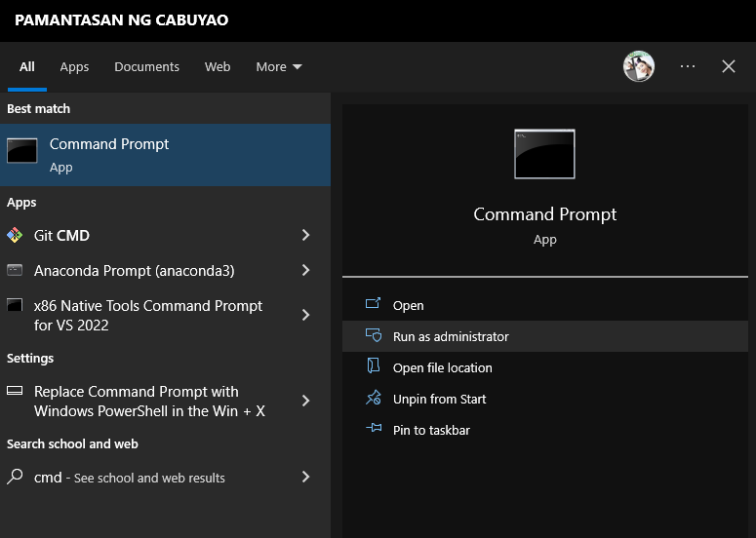Expand cmd web results chevron
Viewport: 756px width, 538px height.
click(305, 477)
